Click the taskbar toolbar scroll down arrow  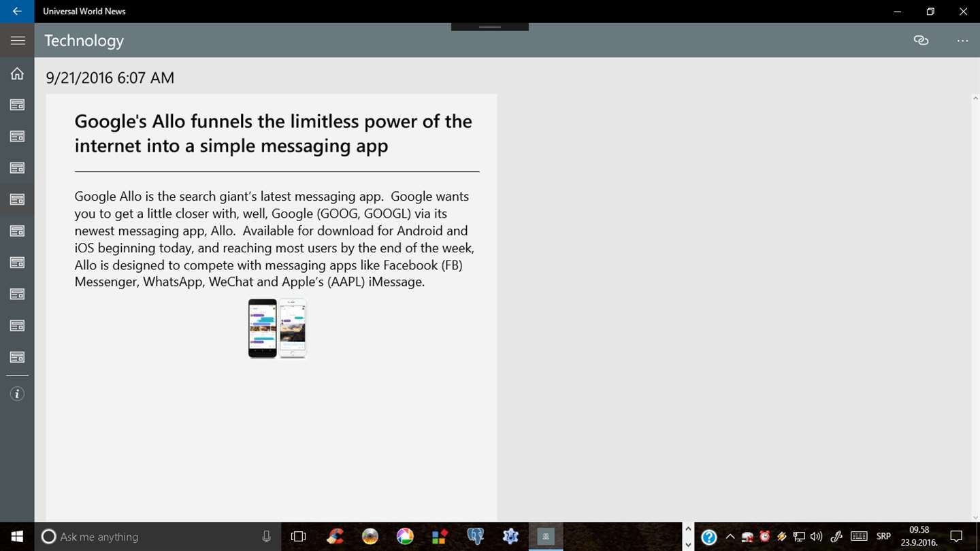[x=688, y=544]
